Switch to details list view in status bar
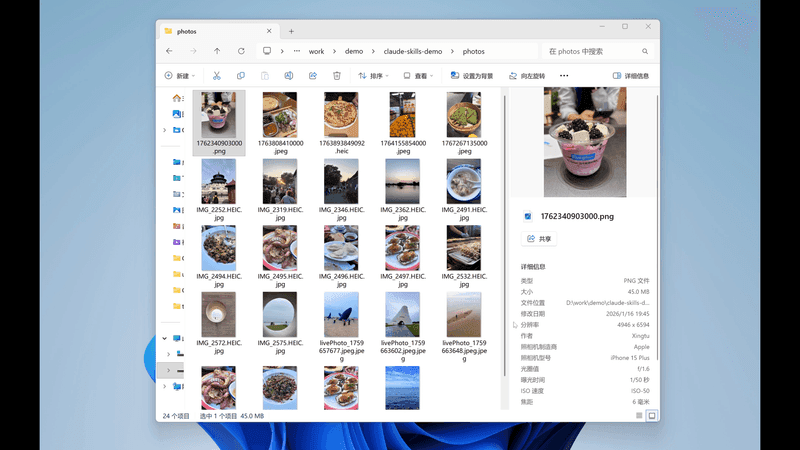800x450 pixels. (x=638, y=415)
